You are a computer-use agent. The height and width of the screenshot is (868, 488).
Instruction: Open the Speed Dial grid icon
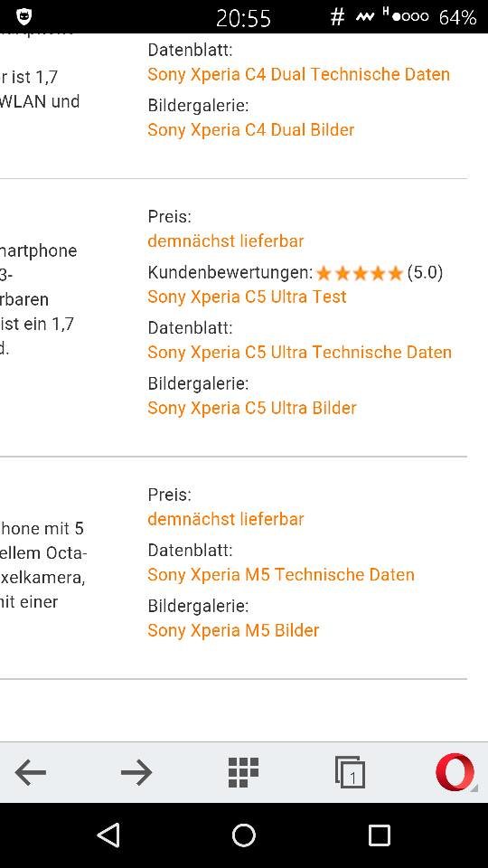pyautogui.click(x=243, y=772)
